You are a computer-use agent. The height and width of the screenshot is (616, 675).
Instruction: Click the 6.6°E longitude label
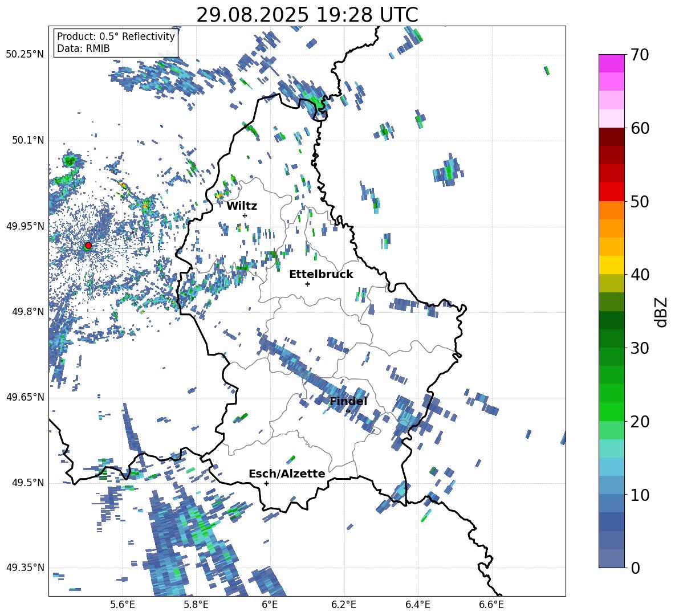(491, 605)
